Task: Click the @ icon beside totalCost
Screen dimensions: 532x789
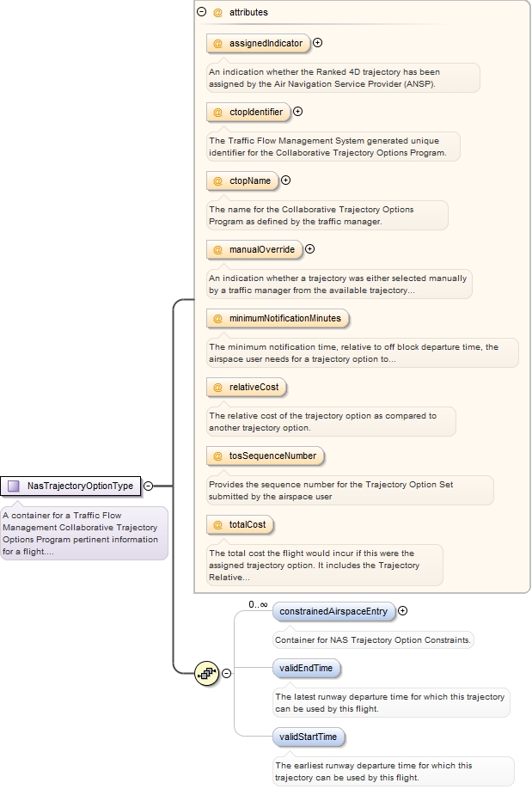Action: (x=218, y=524)
